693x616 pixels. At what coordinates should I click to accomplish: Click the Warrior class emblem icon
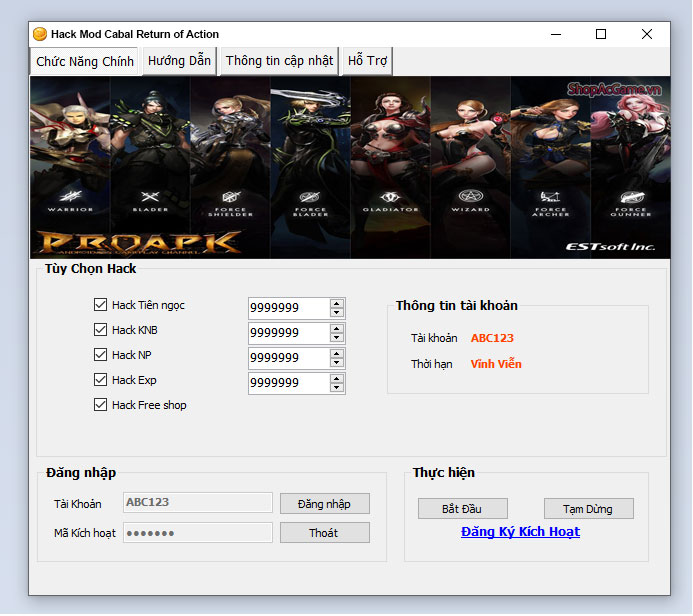tap(70, 196)
